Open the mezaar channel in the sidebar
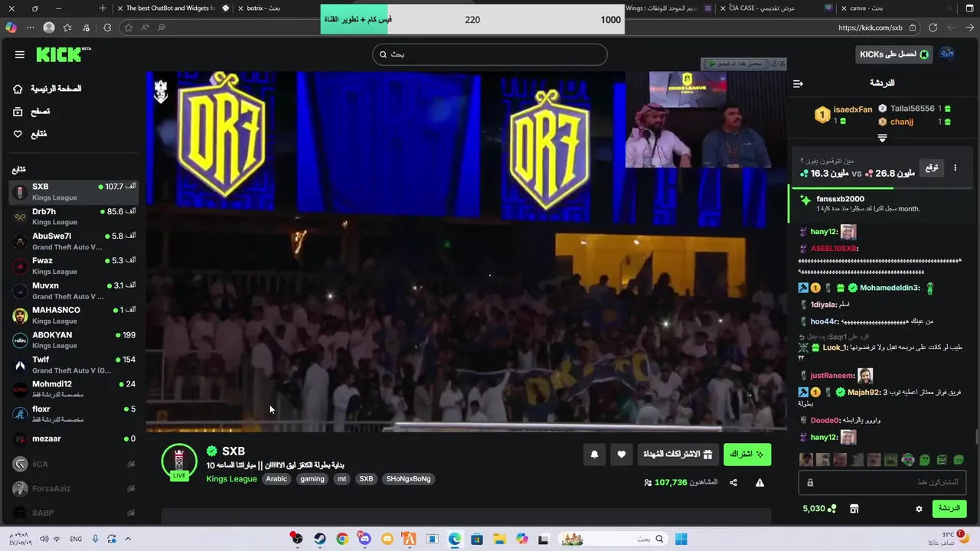This screenshot has height=551, width=980. tap(73, 439)
